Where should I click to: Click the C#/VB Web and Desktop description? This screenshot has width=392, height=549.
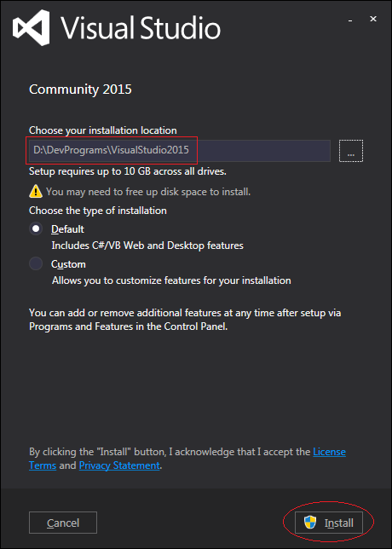pos(147,246)
